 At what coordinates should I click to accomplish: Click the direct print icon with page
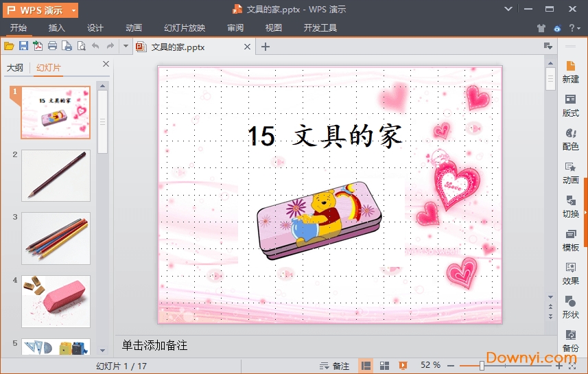coord(67,46)
